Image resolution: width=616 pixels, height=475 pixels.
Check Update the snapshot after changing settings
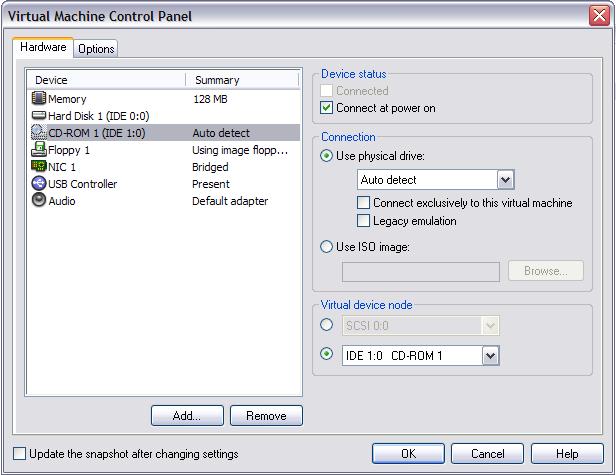click(x=20, y=454)
